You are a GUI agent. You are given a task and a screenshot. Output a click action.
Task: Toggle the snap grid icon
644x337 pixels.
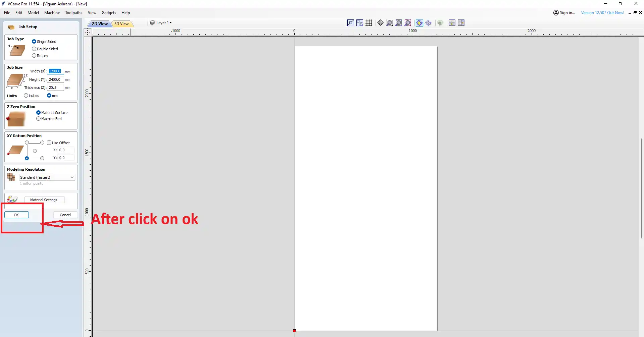tap(369, 23)
